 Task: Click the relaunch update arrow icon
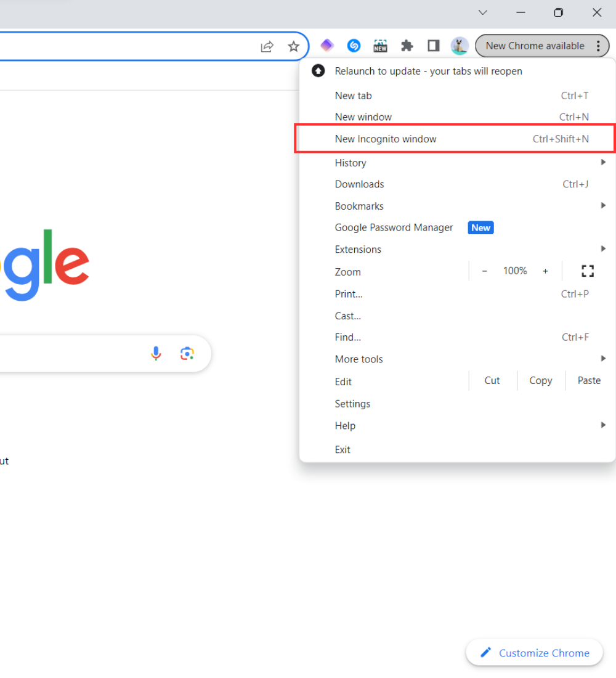coord(318,71)
